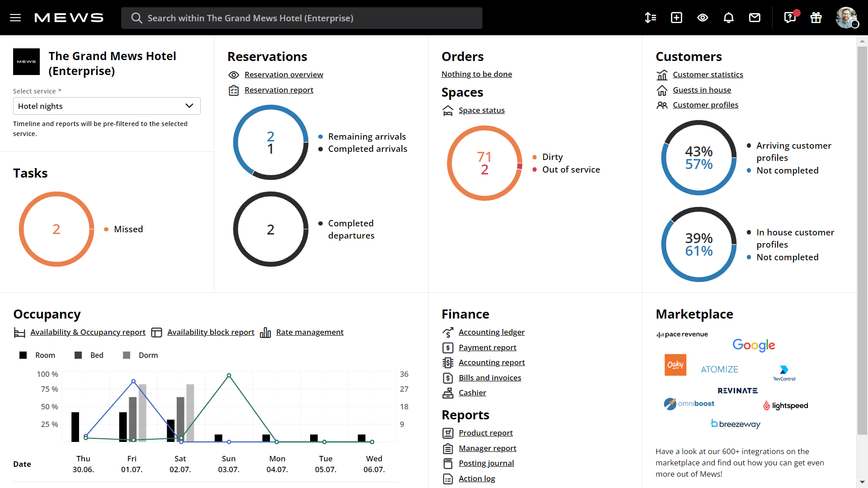868x488 pixels.
Task: Click the Accounting ledger trend icon
Action: pos(448,332)
